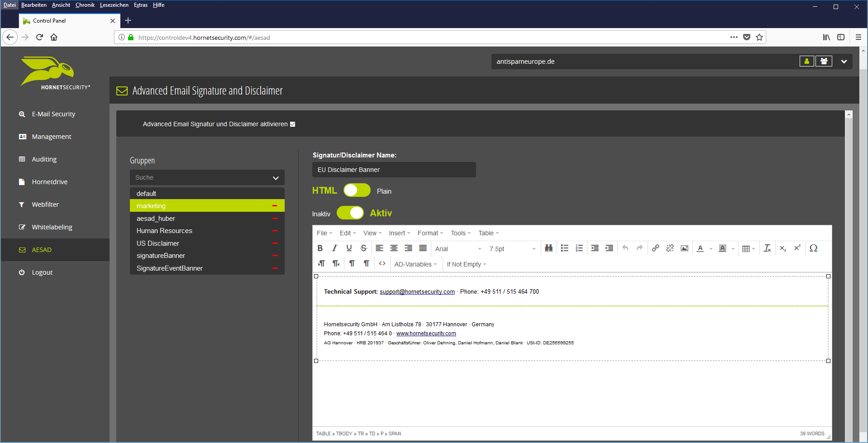The image size is (868, 443).
Task: Open a new browser tab
Action: click(128, 20)
